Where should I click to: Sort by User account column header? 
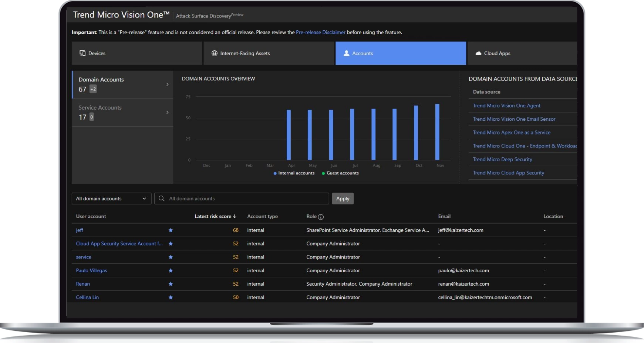click(x=91, y=216)
